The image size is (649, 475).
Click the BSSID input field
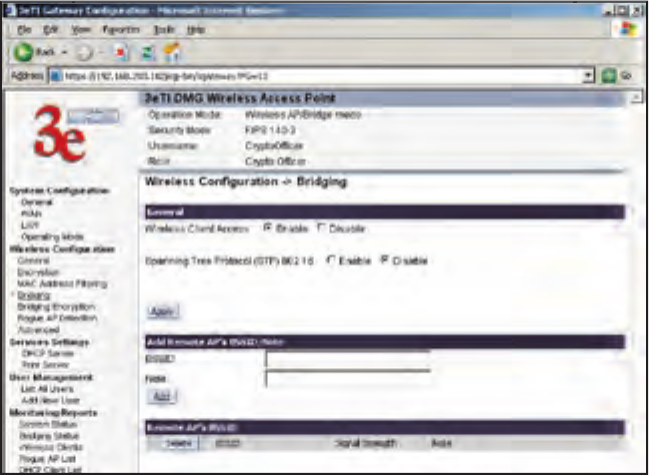348,359
